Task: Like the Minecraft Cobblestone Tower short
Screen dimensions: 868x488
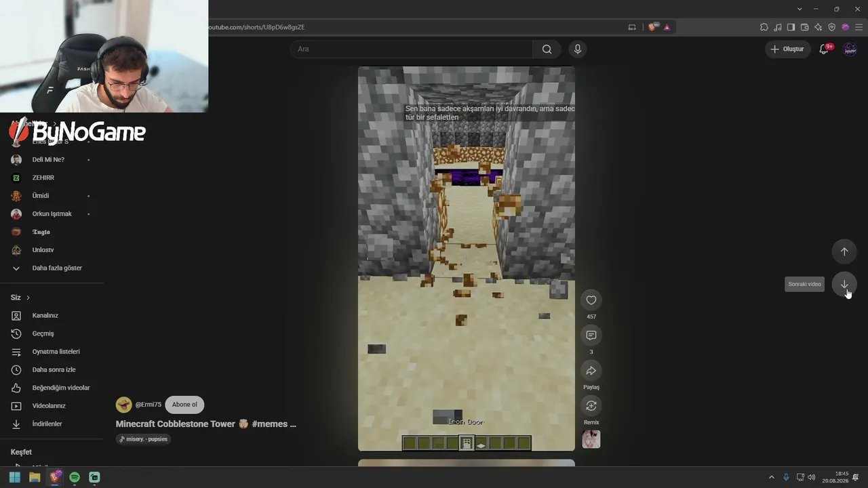Action: pyautogui.click(x=591, y=300)
